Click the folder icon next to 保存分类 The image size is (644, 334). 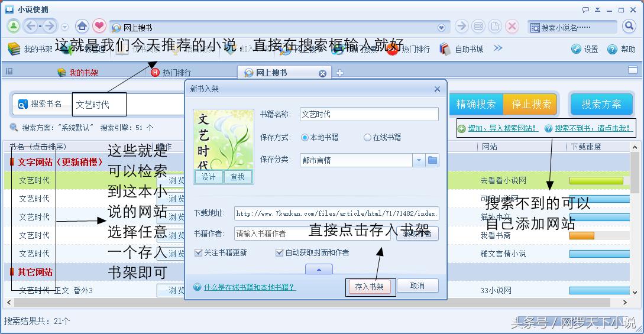(432, 160)
